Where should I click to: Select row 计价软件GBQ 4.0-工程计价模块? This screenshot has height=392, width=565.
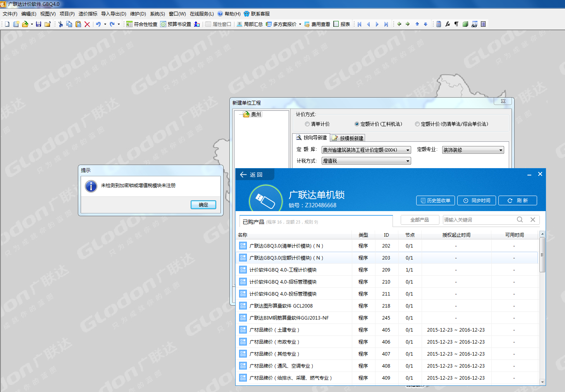tap(387, 270)
